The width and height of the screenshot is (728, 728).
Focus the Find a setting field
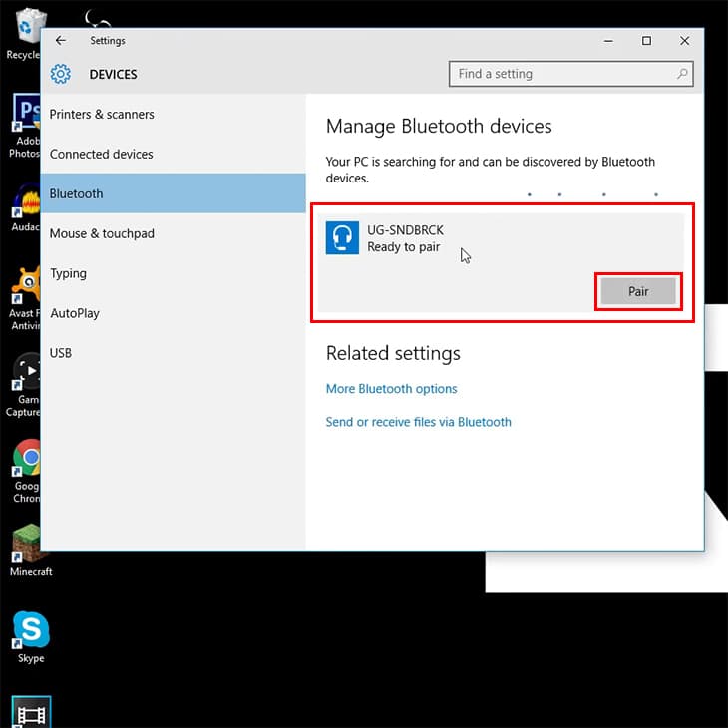(x=570, y=74)
